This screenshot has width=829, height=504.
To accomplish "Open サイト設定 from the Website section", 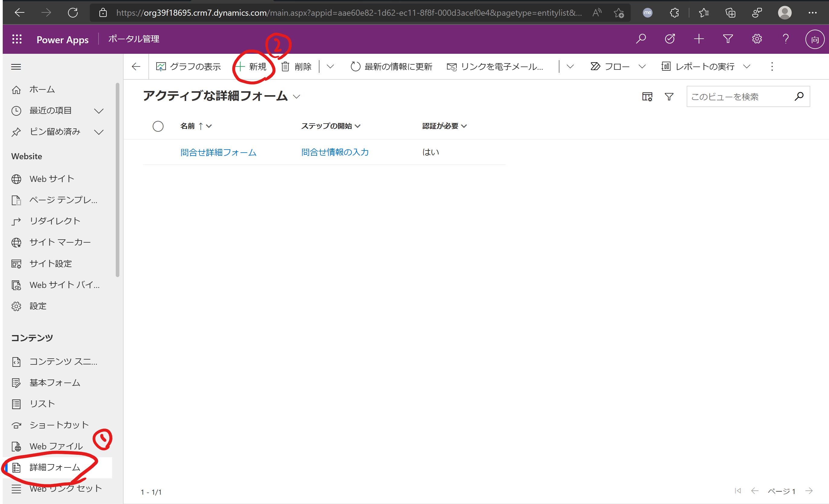I will [x=50, y=263].
